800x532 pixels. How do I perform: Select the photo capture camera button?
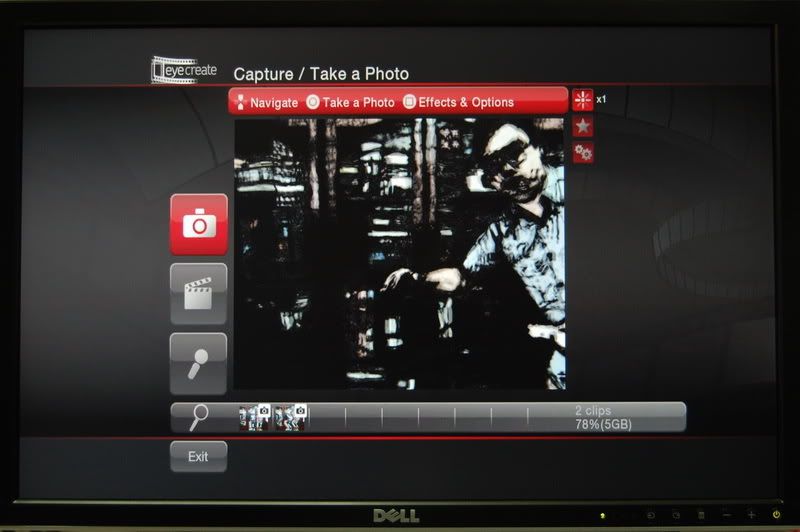click(199, 224)
